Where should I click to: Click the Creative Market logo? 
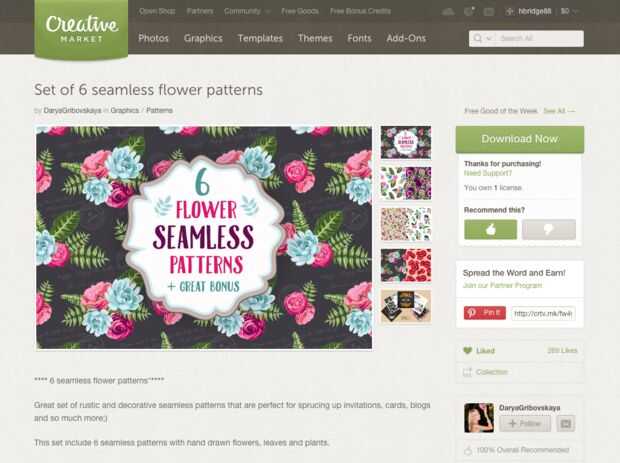[81, 29]
